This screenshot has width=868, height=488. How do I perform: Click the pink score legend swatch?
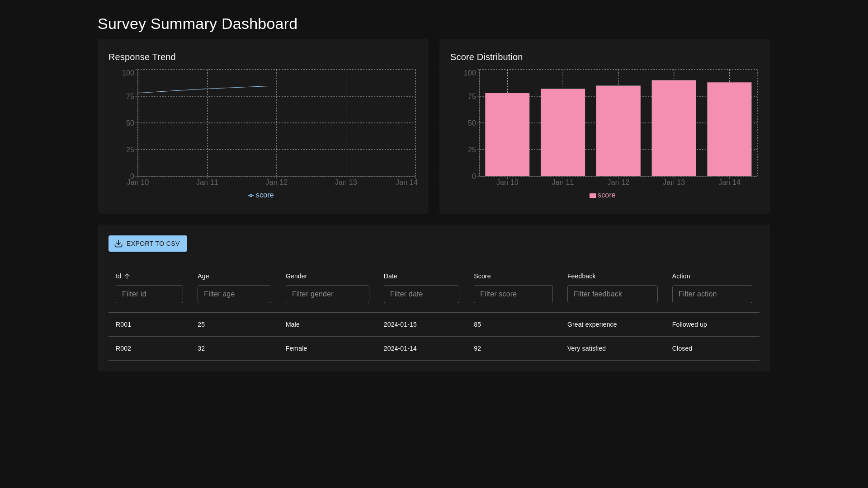592,196
